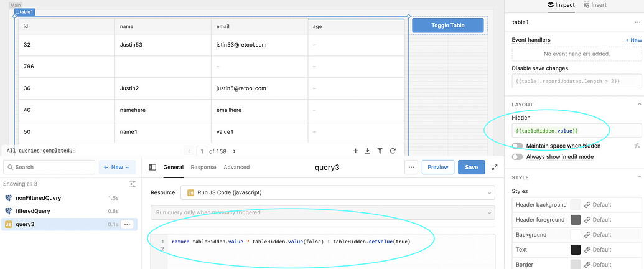Click the JS code editor line 1
Screen dimensions: 644x269
[x=291, y=242]
